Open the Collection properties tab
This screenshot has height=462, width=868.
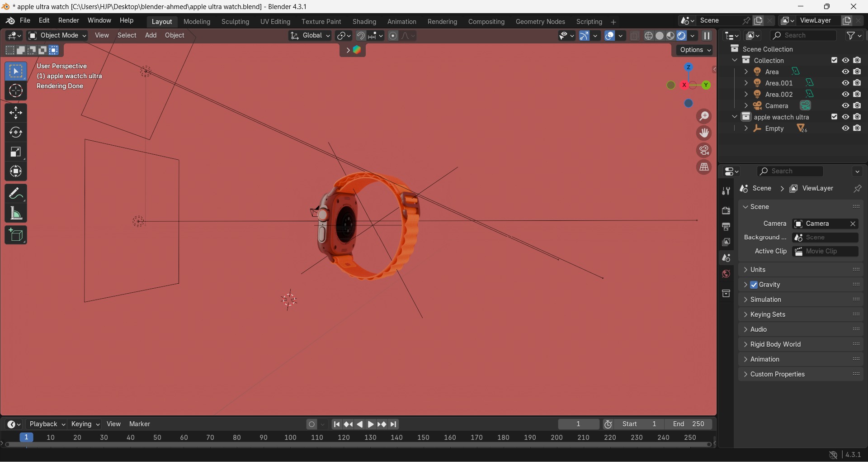point(726,294)
